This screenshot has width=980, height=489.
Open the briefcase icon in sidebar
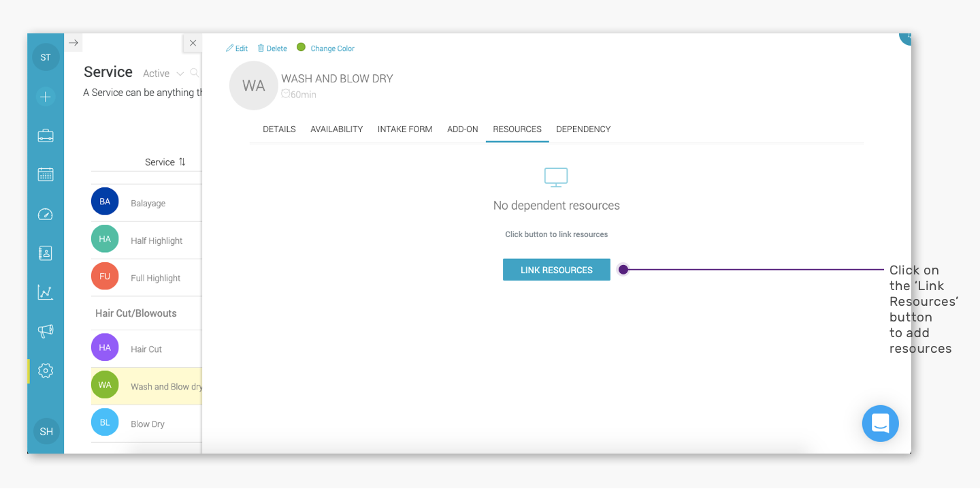[x=46, y=136]
